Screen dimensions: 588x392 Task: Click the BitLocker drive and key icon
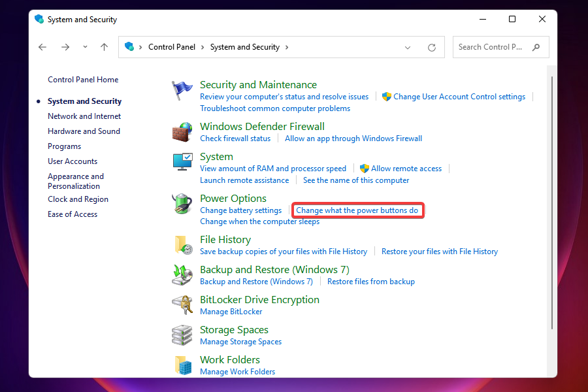click(182, 305)
